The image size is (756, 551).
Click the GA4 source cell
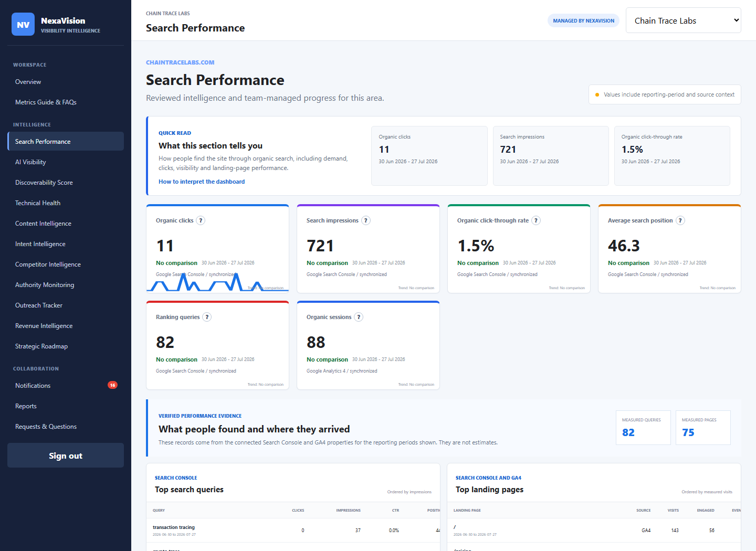click(646, 531)
